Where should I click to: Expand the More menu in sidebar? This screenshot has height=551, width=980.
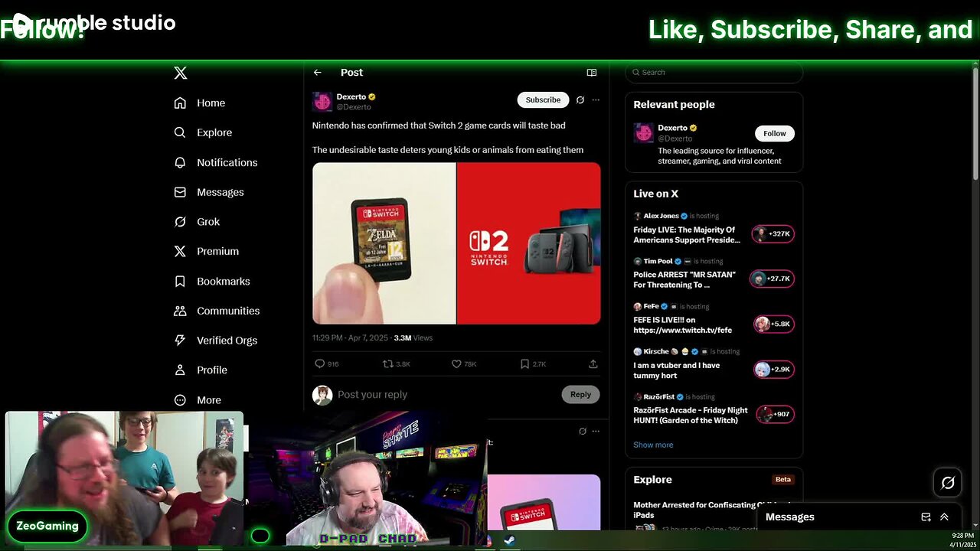(198, 400)
